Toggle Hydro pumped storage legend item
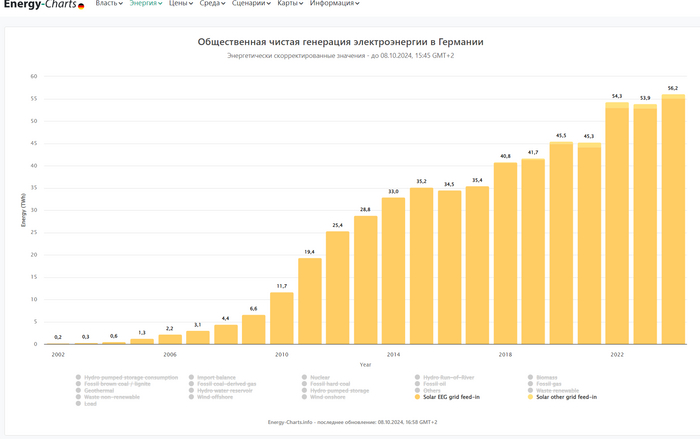 335,390
